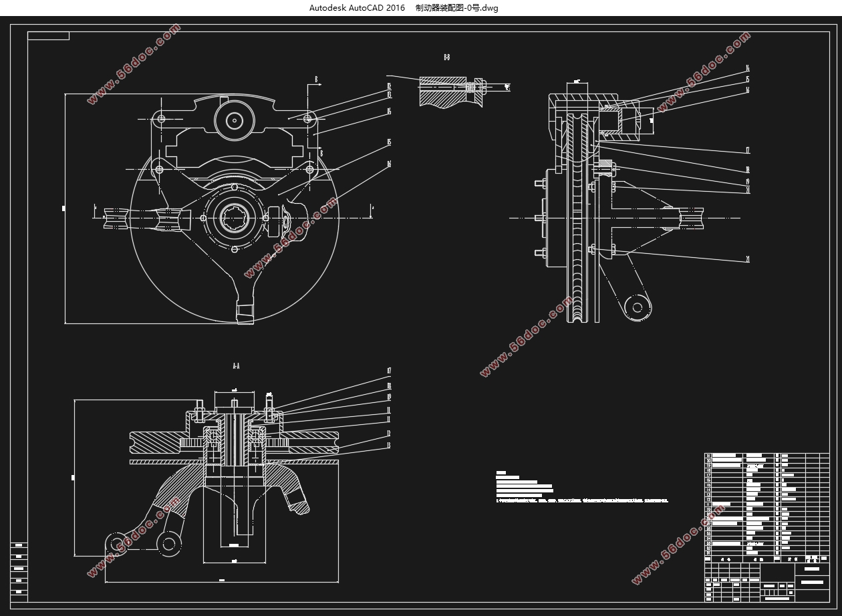Click part balloon number 13 beside A-A section
The height and width of the screenshot is (616, 842).
click(389, 446)
